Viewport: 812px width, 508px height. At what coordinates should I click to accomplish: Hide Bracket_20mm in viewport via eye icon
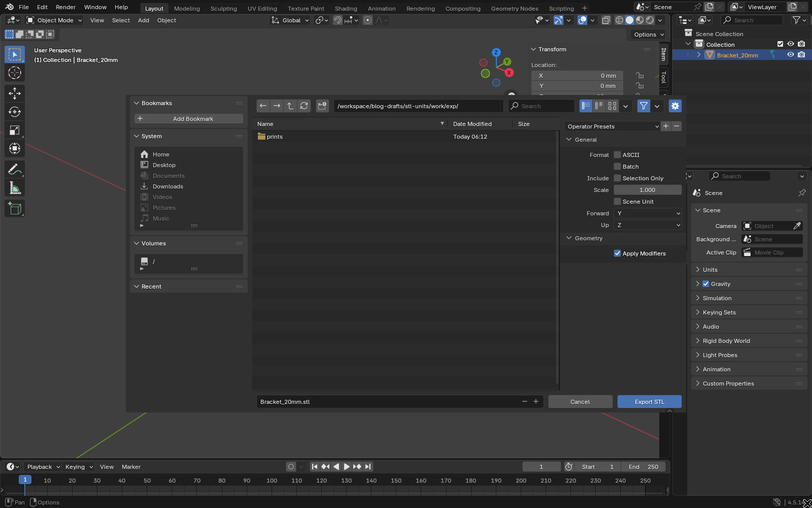790,55
